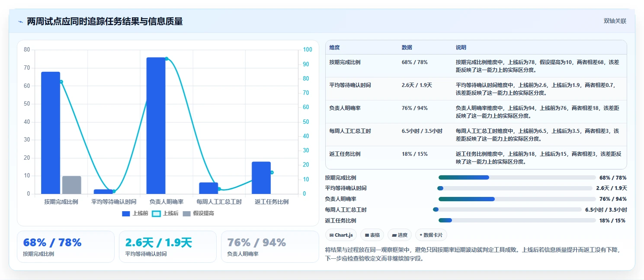
Task: Click the lightning icon beside the panel title
Action: pos(20,22)
